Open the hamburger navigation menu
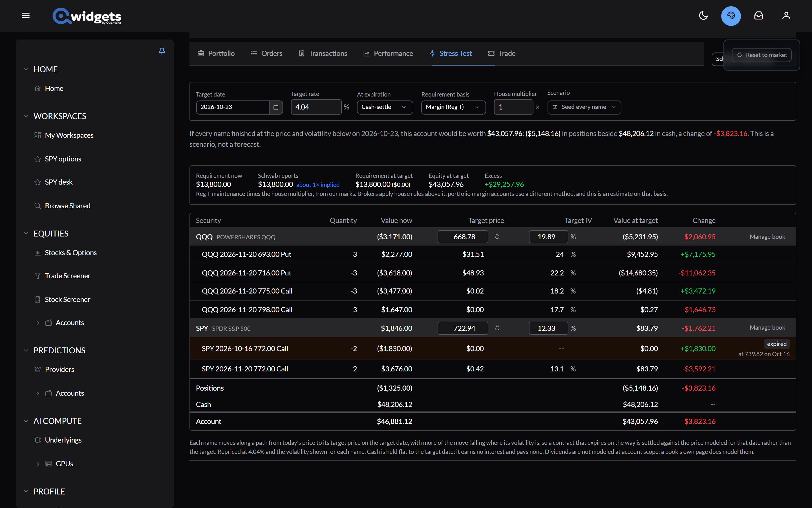Viewport: 812px width, 508px height. tap(25, 16)
